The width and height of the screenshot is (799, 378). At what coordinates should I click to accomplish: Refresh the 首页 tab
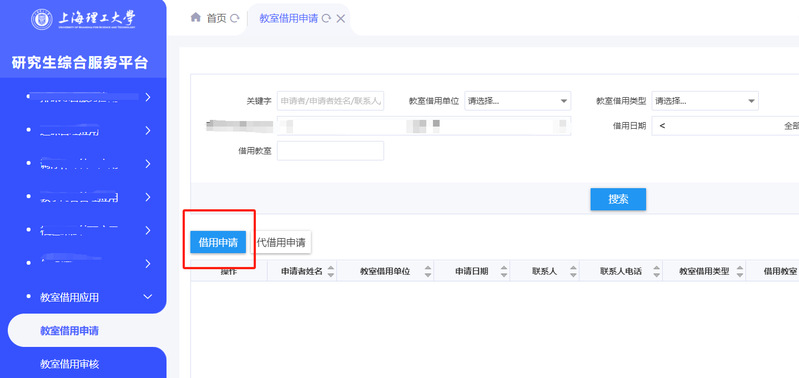[x=235, y=19]
